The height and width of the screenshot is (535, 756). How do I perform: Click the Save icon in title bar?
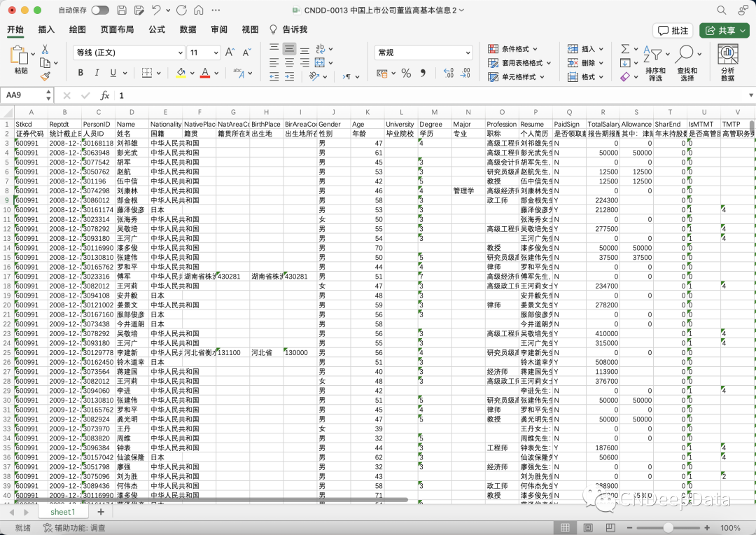122,10
